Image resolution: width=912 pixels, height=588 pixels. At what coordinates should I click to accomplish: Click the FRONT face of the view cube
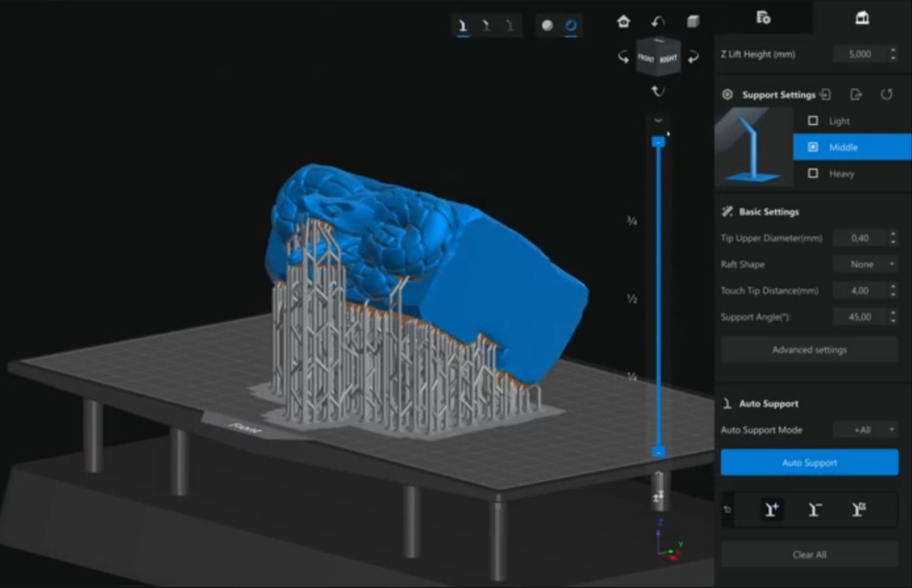click(x=646, y=58)
